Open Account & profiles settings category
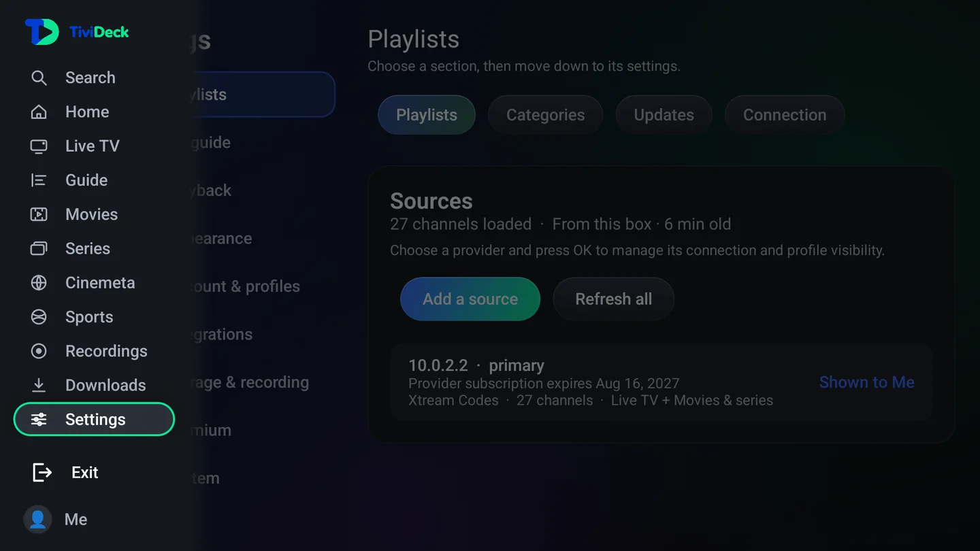This screenshot has width=980, height=551. click(x=245, y=286)
